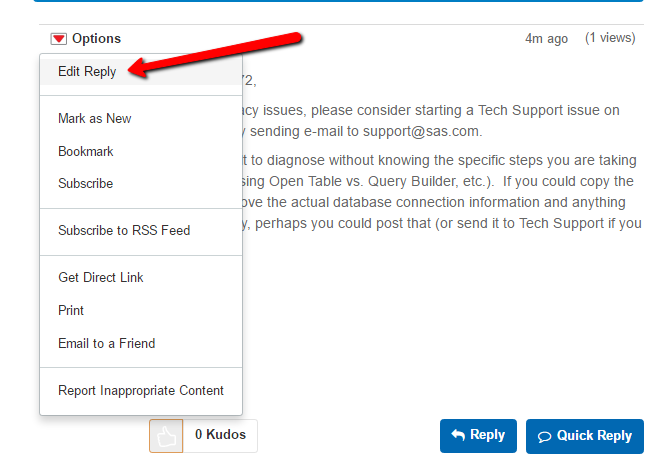Image resolution: width=663 pixels, height=462 pixels.
Task: Click the red Options dropdown arrow
Action: point(59,39)
